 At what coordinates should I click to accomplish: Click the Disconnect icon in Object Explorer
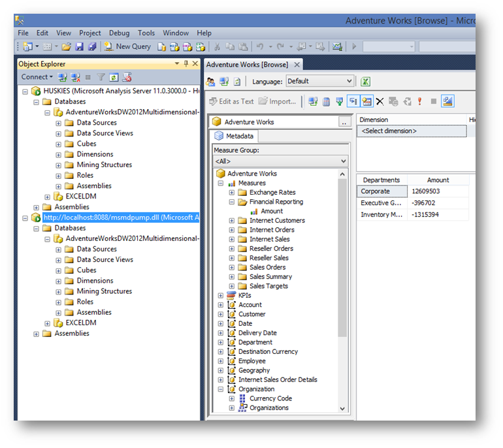point(75,77)
